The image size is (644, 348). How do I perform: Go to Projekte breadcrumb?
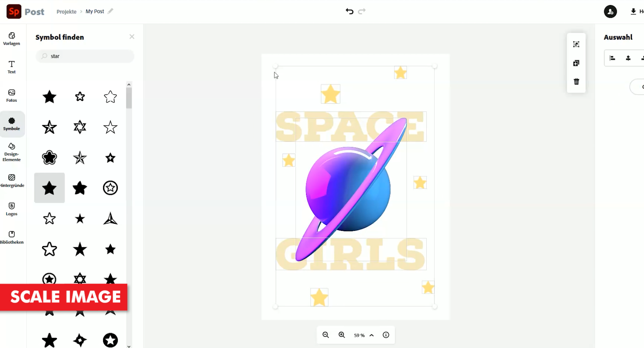(x=66, y=11)
